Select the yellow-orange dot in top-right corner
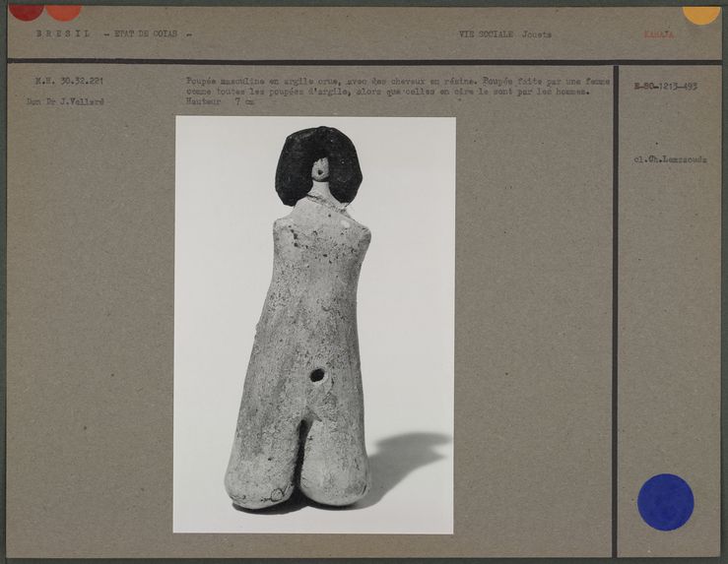Screen dimensions: 728x564 point(701,13)
